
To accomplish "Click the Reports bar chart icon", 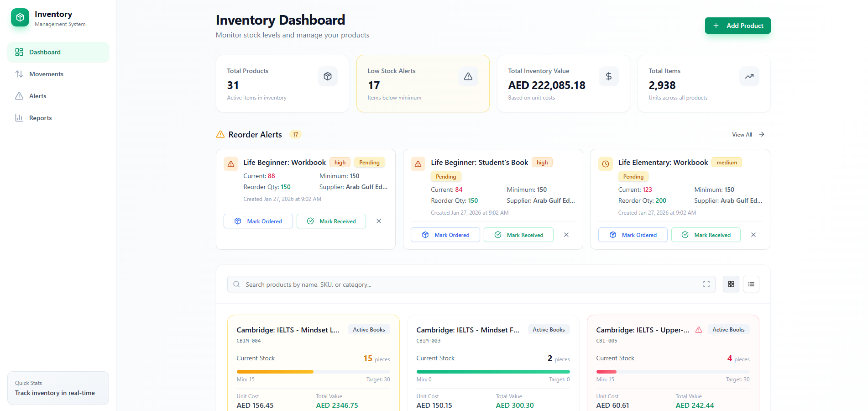I will (x=19, y=118).
